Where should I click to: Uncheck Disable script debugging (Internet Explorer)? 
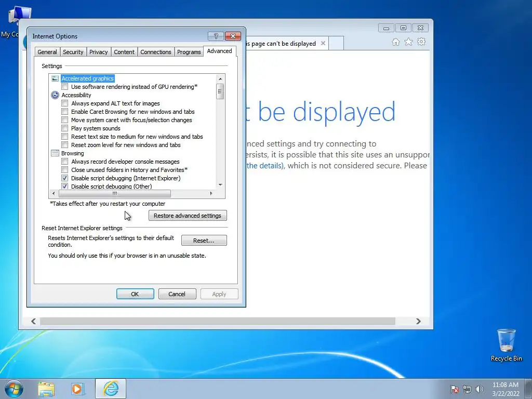coord(65,178)
